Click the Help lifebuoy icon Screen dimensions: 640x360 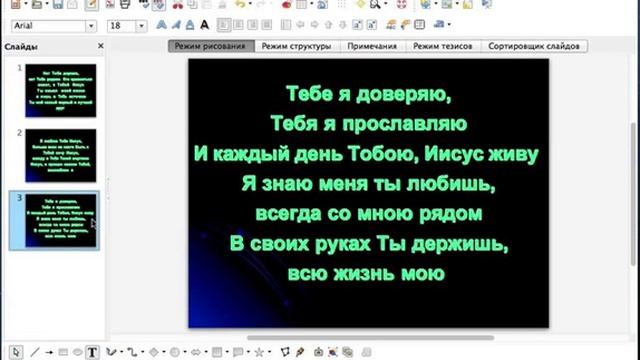coord(402,4)
